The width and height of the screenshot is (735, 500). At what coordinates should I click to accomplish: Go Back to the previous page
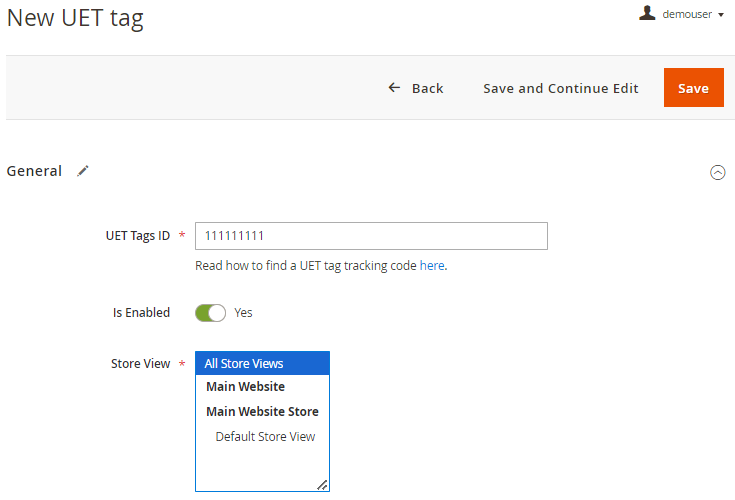coord(416,88)
